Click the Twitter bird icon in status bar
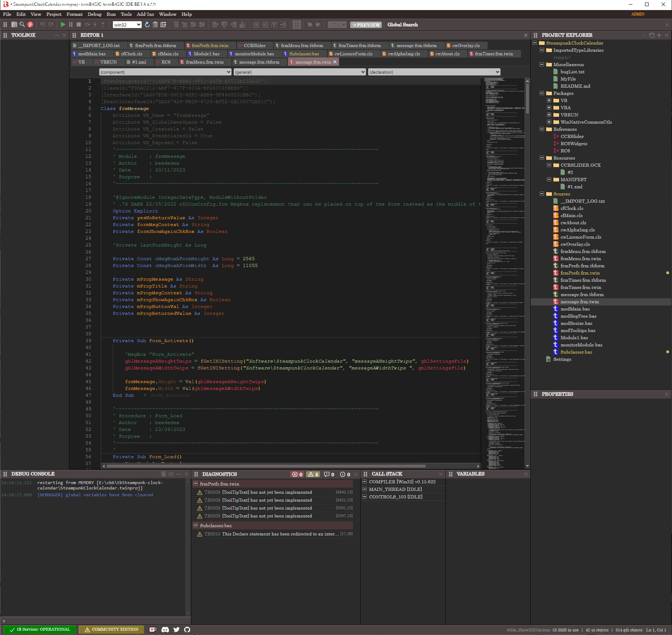The height and width of the screenshot is (635, 672). coord(176,630)
